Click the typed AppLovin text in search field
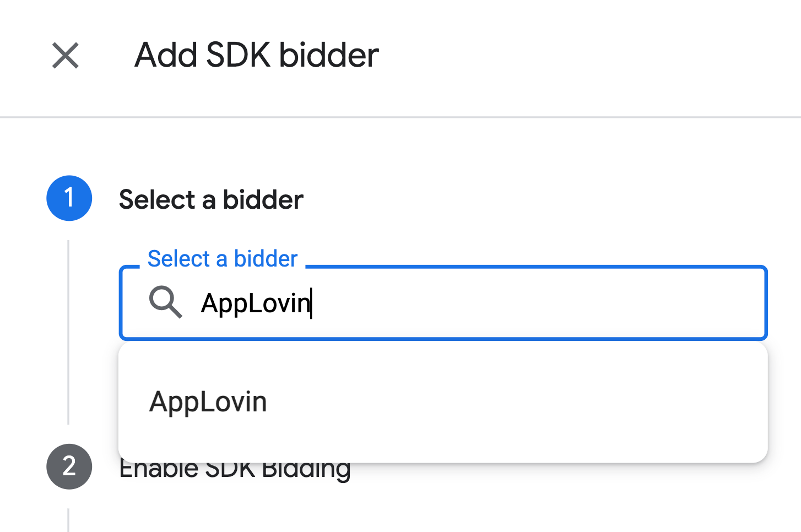Image resolution: width=801 pixels, height=532 pixels. tap(255, 303)
